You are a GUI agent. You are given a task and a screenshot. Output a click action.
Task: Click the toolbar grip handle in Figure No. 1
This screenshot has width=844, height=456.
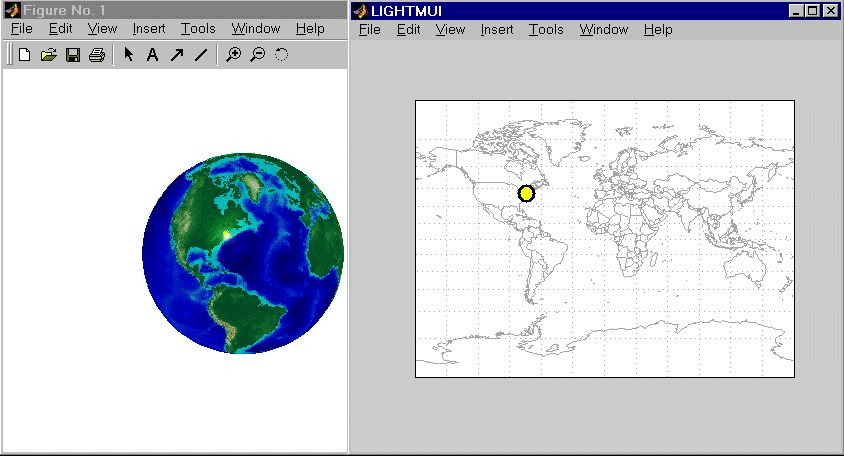(9, 54)
